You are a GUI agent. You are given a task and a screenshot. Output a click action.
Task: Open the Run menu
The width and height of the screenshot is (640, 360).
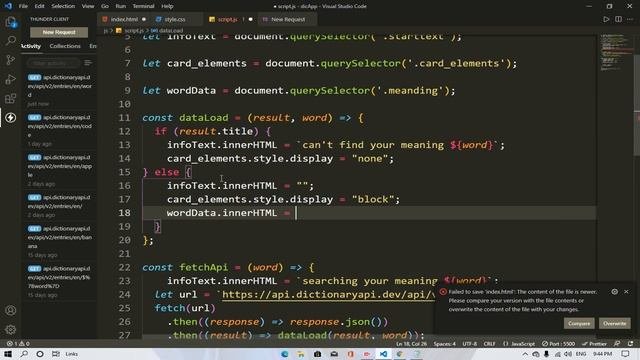120,6
